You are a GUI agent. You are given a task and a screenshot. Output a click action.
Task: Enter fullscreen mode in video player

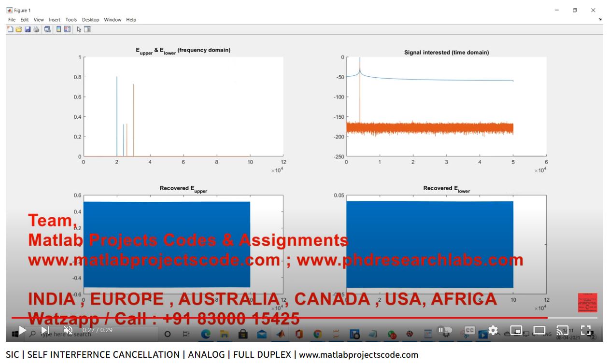(586, 331)
